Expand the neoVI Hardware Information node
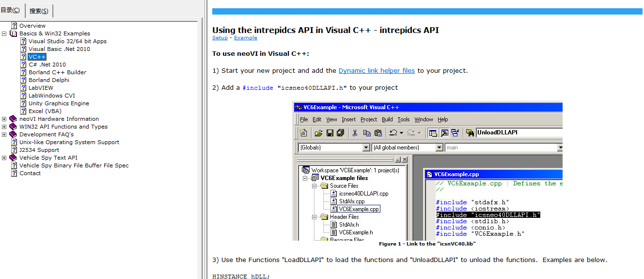644x279 pixels. tap(4, 119)
